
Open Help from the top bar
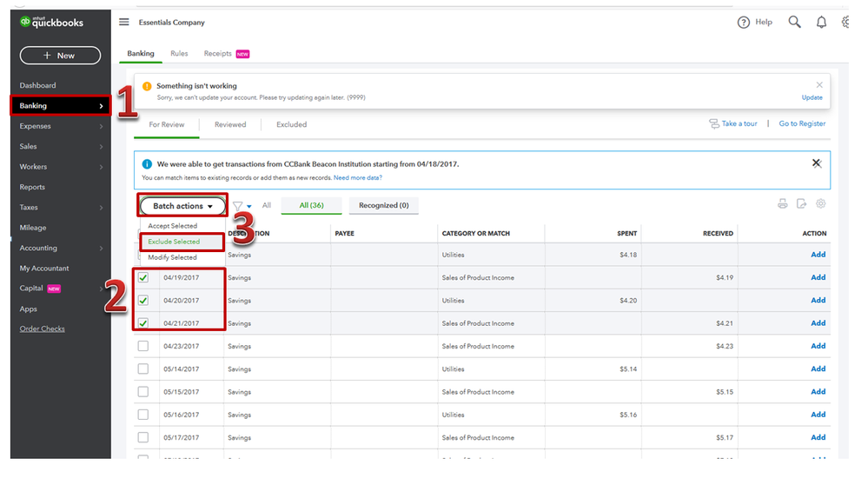[754, 23]
